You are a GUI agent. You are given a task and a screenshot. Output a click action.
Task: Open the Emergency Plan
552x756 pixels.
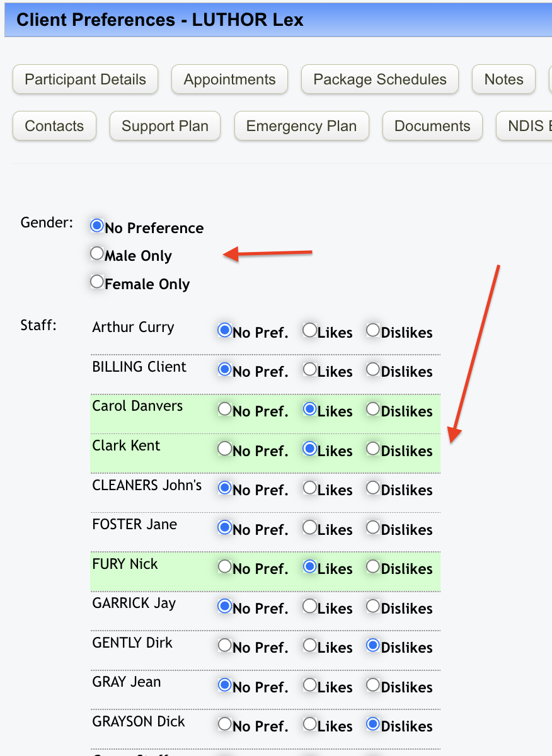click(x=301, y=126)
